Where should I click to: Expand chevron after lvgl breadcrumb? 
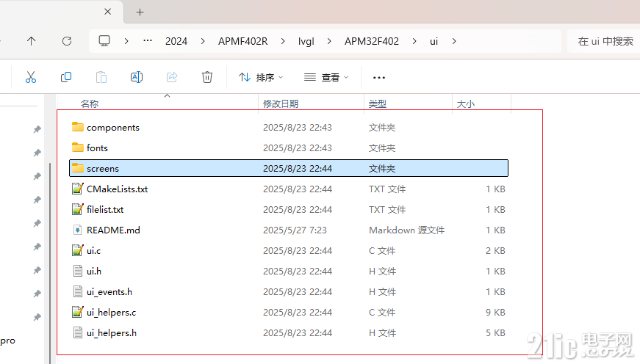[x=329, y=41]
